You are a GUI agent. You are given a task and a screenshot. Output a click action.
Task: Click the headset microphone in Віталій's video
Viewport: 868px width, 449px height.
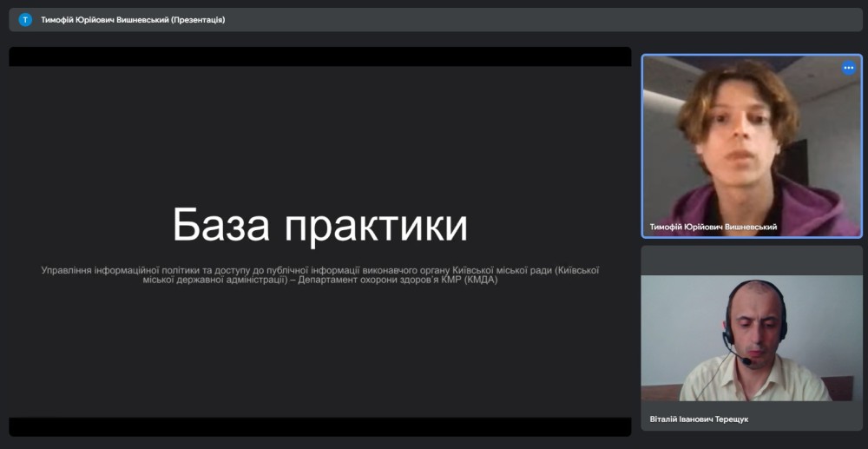(744, 360)
